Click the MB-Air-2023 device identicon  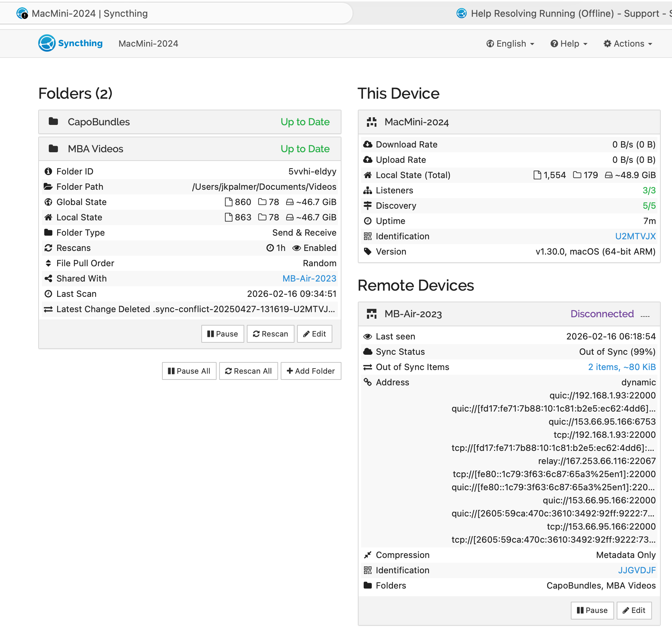coord(372,314)
